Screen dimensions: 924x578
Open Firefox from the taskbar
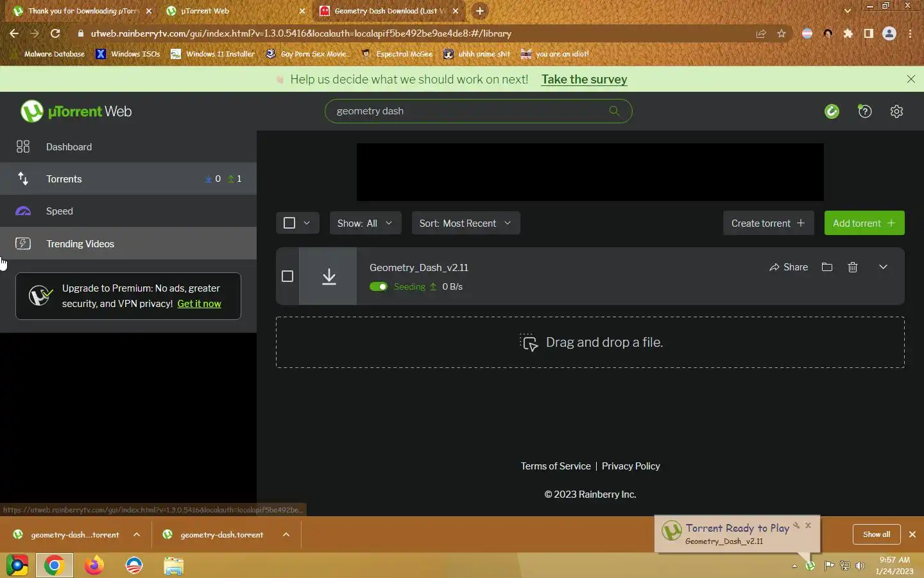click(x=94, y=566)
